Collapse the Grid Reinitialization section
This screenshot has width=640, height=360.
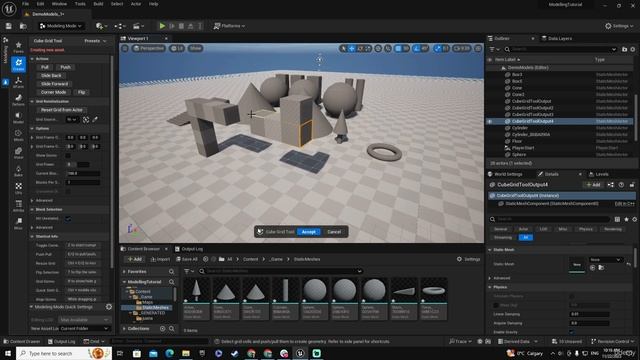point(32,101)
